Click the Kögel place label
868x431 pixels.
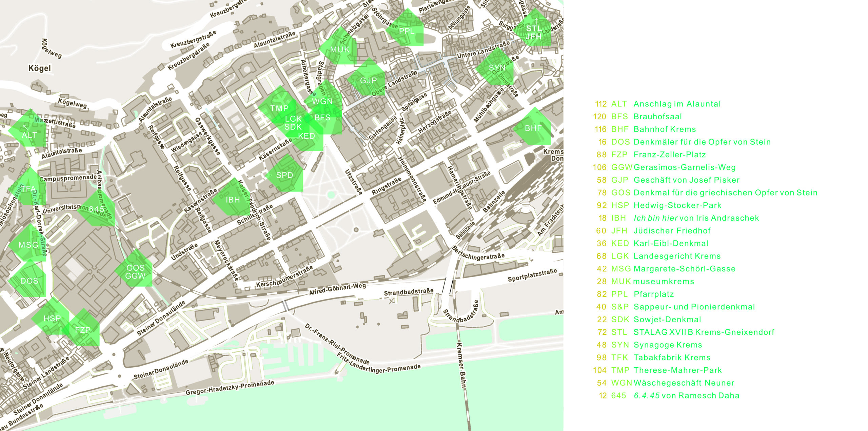click(x=40, y=68)
